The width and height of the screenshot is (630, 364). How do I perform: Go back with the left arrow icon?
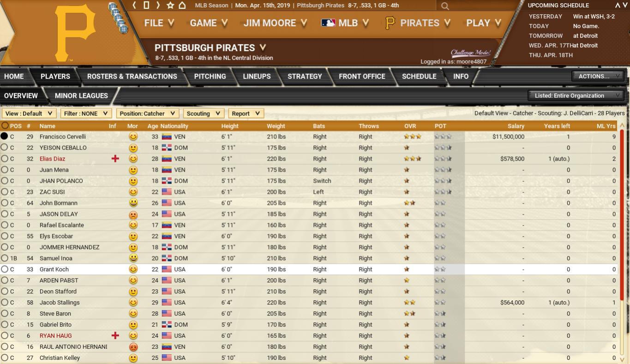[x=134, y=6]
